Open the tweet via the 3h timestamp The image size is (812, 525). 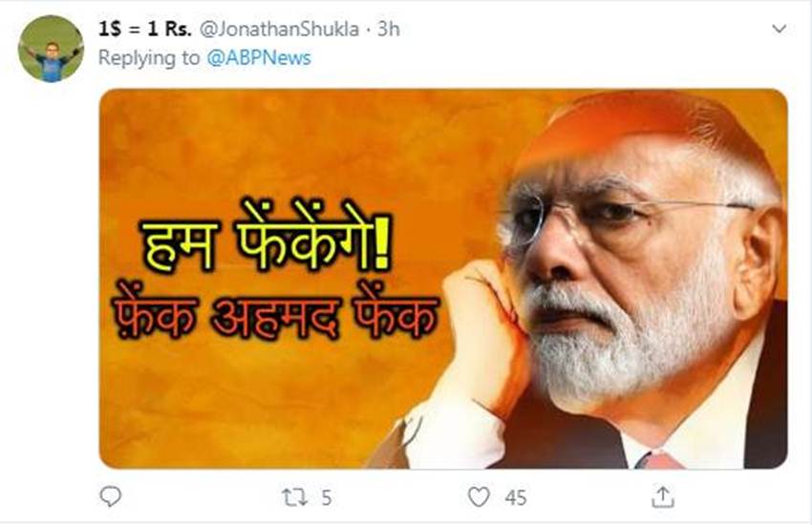point(389,29)
